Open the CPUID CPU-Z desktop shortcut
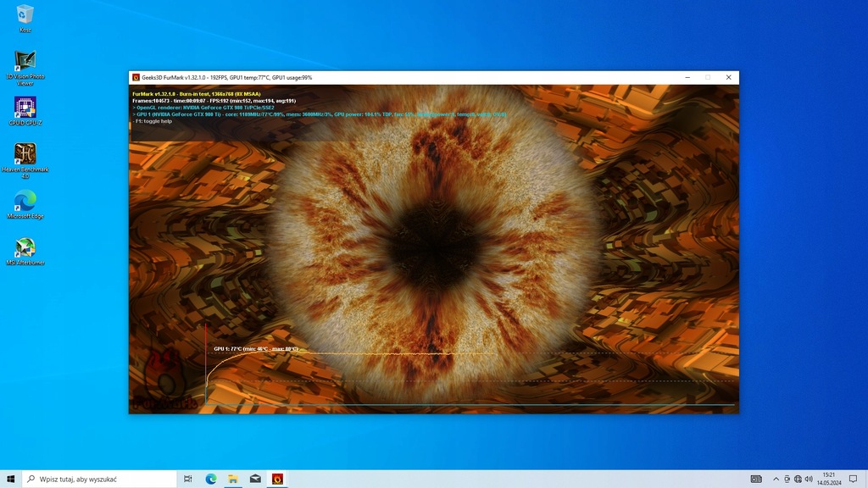The height and width of the screenshot is (488, 868). (x=25, y=108)
